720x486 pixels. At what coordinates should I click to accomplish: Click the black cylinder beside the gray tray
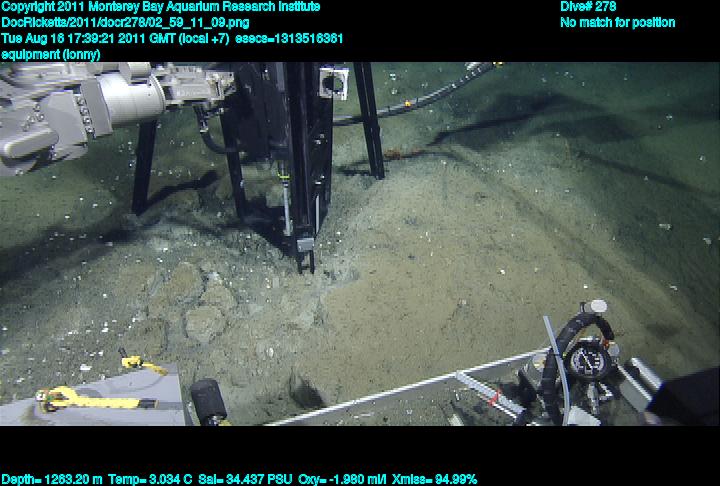pos(209,400)
